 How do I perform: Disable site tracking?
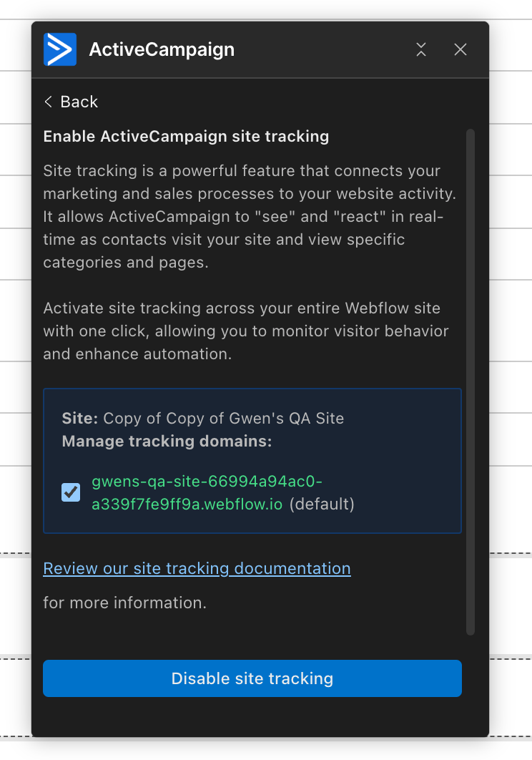pyautogui.click(x=252, y=678)
